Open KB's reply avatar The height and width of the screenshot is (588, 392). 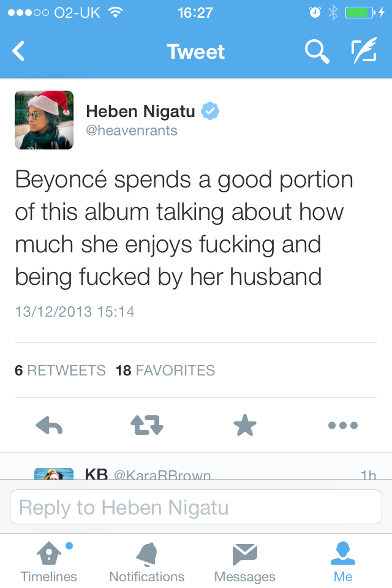pos(53,474)
